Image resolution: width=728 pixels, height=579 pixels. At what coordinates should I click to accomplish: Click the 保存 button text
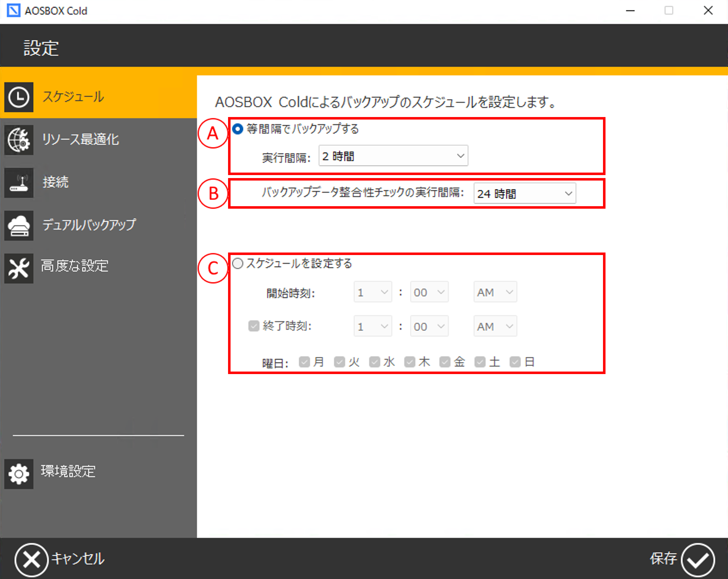tap(663, 558)
